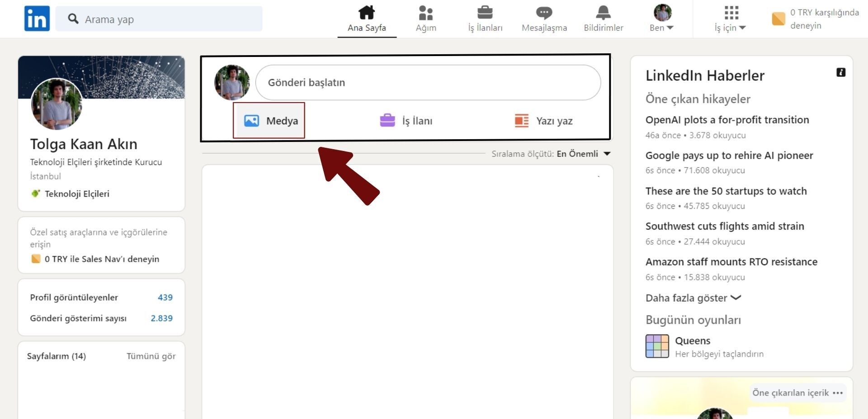Open the OpenAI plots a for-profit transition story
The height and width of the screenshot is (419, 868).
coord(727,120)
